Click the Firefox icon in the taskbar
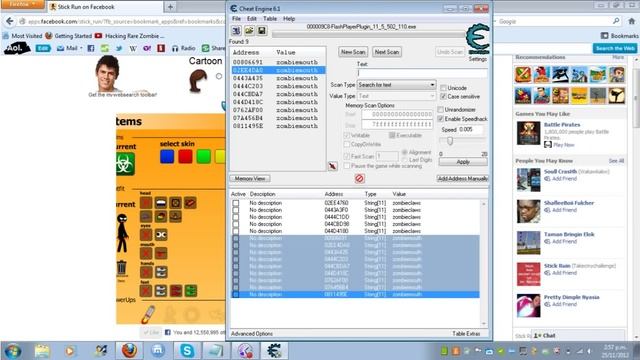Screen dimensions: 640x360 pyautogui.click(x=129, y=351)
